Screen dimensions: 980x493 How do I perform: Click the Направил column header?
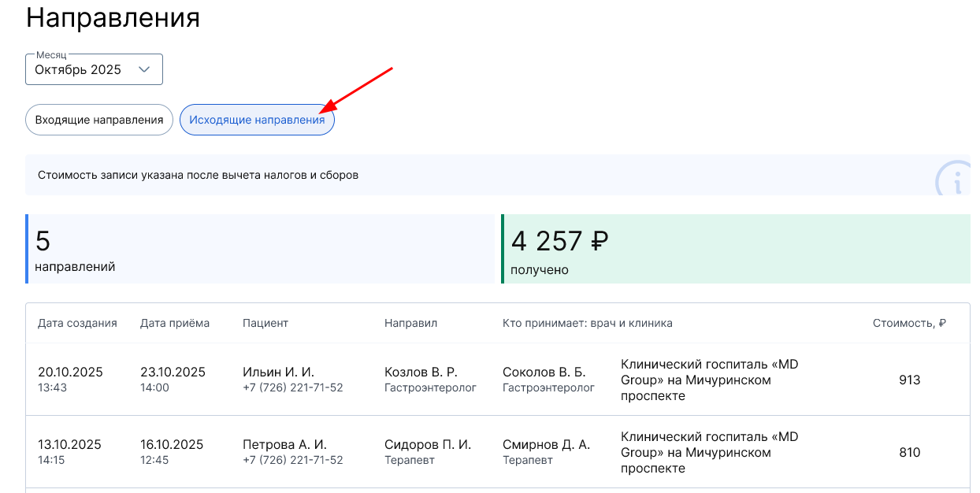410,323
